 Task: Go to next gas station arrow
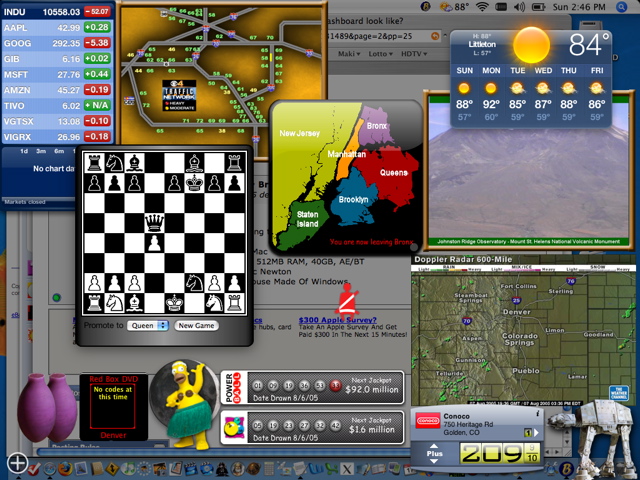pos(536,433)
